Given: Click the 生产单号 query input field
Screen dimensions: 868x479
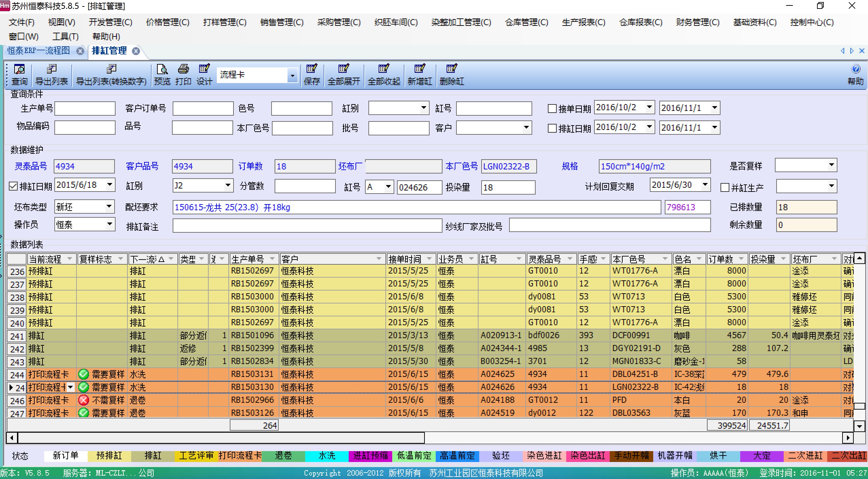Looking at the screenshot, I should coord(85,109).
